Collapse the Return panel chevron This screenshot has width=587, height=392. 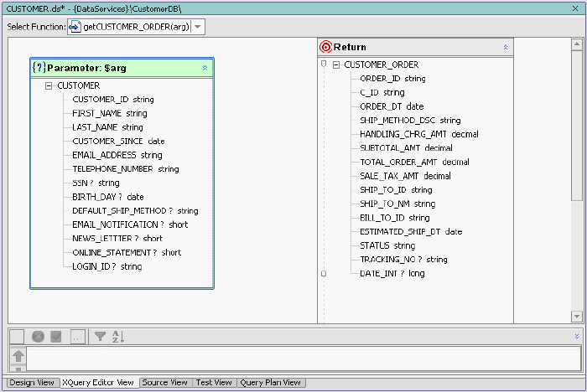point(506,47)
